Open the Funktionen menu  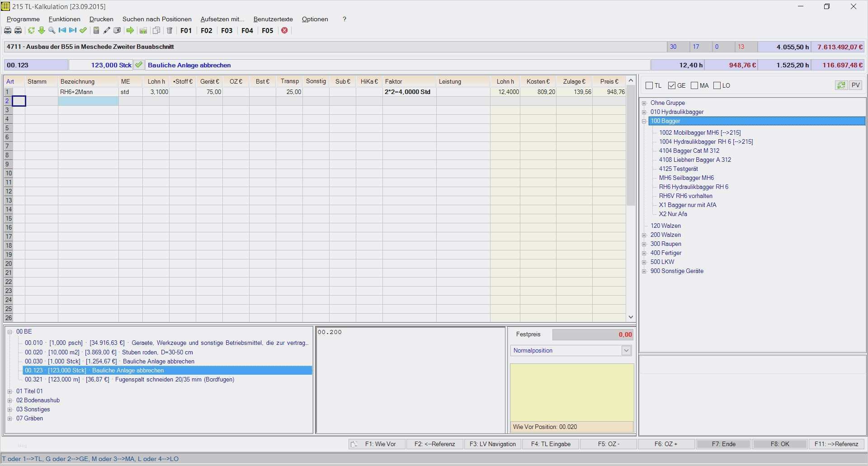point(64,19)
